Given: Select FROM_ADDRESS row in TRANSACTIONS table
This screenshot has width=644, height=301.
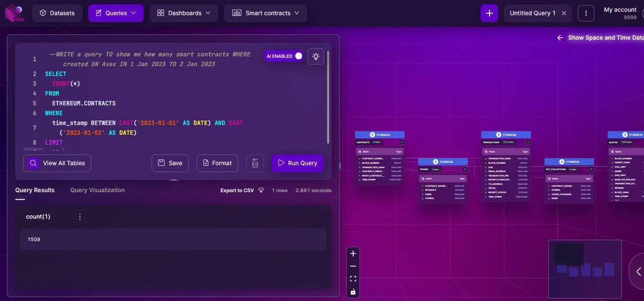Looking at the screenshot, I should click(506, 171).
